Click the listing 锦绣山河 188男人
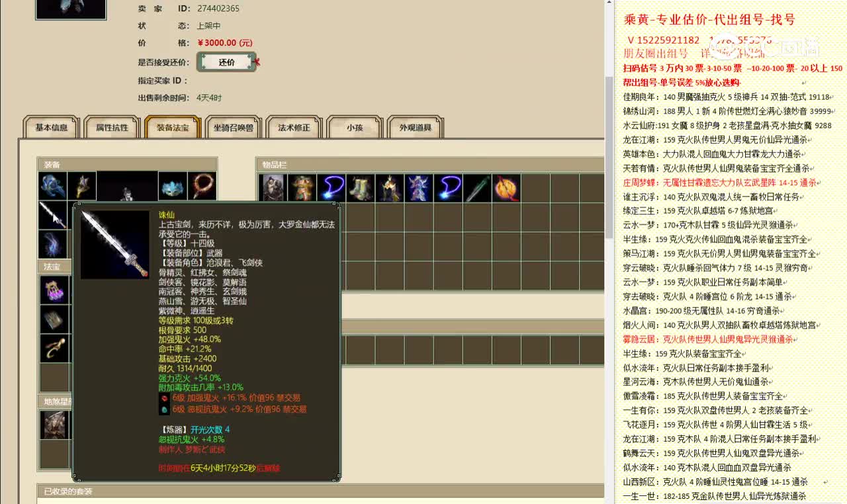This screenshot has width=847, height=504. [x=727, y=111]
